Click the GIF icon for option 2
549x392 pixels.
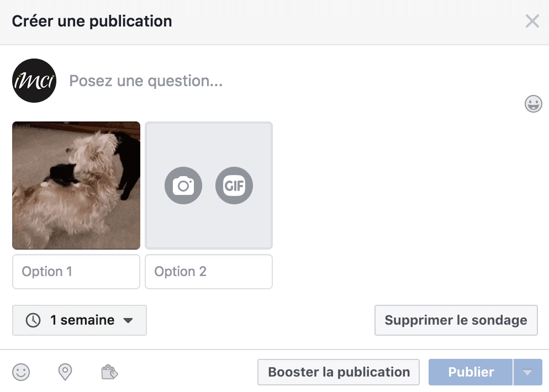click(x=234, y=186)
